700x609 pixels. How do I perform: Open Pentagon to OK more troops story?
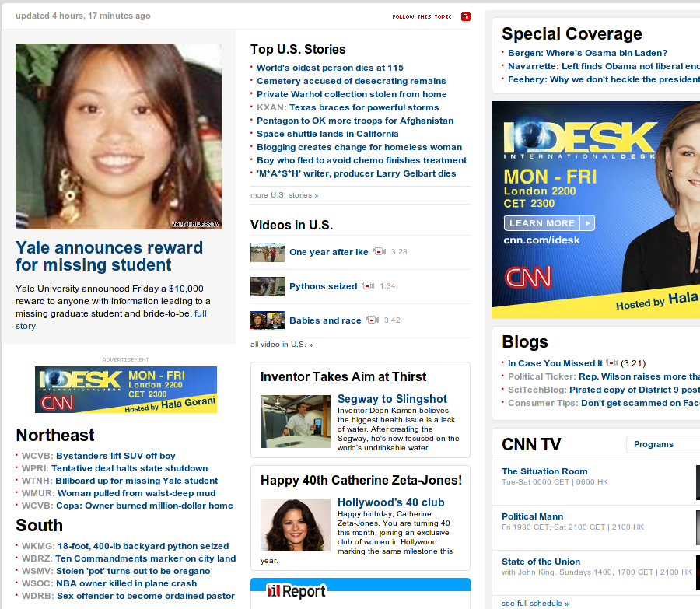pyautogui.click(x=355, y=121)
